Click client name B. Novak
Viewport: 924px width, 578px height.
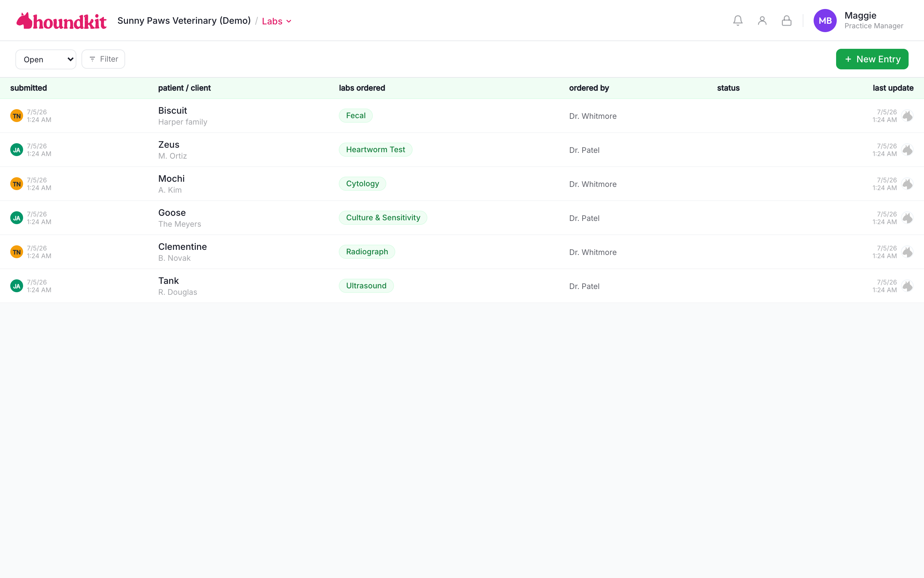pyautogui.click(x=175, y=258)
